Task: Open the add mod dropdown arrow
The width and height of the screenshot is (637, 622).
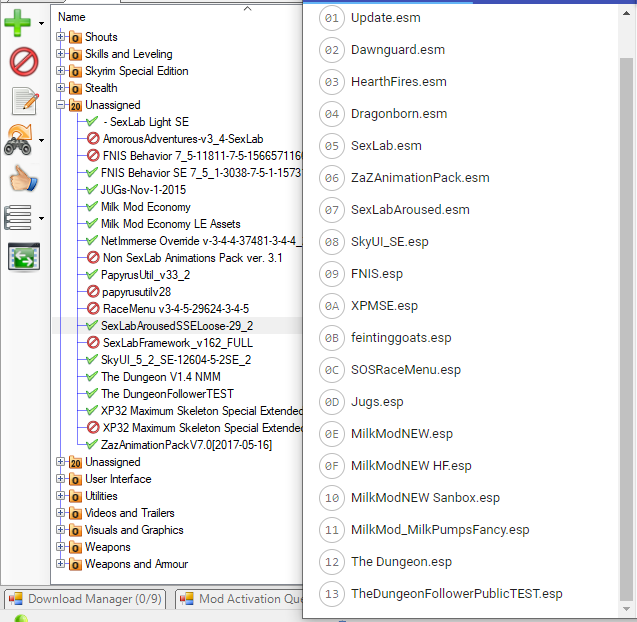Action: (x=41, y=24)
